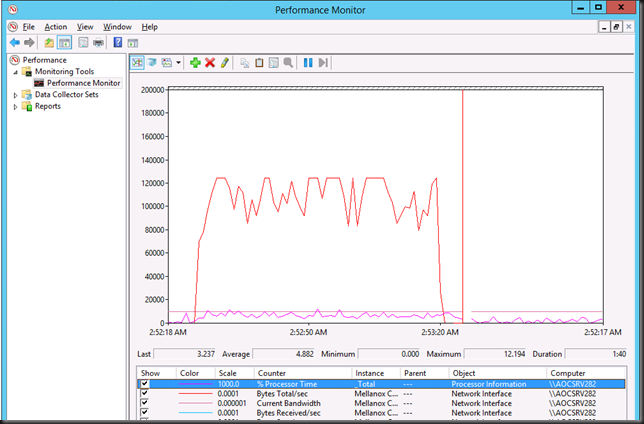Click the grey Forward arrow in toolbar

[x=29, y=42]
